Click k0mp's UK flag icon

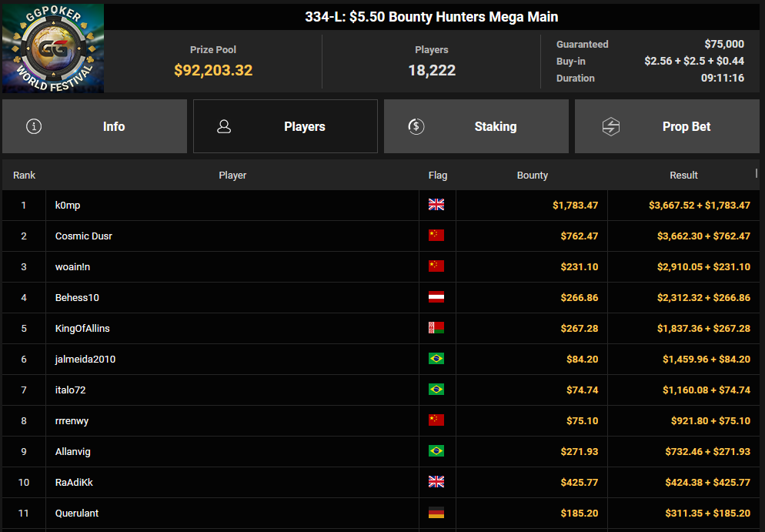pyautogui.click(x=436, y=205)
